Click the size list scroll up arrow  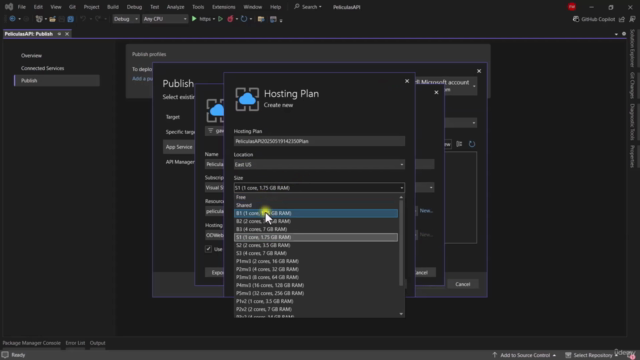point(401,197)
